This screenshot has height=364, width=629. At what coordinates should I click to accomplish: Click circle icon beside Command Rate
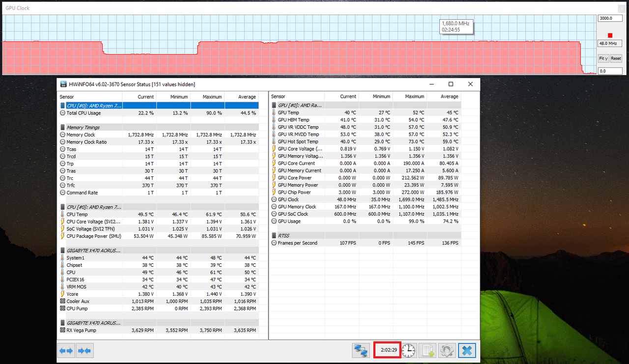coord(62,193)
